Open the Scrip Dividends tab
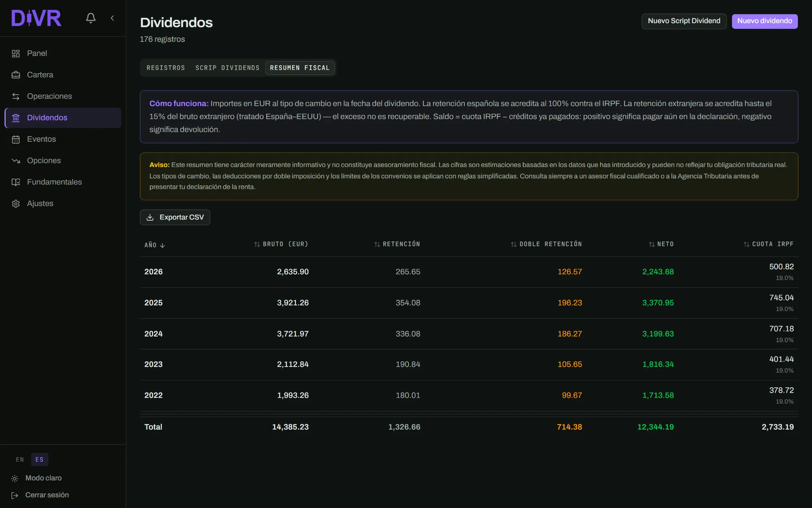Image resolution: width=812 pixels, height=508 pixels. coord(227,68)
